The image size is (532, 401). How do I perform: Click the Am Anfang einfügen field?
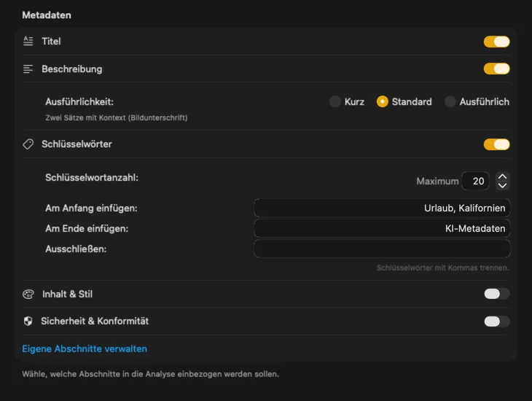(x=382, y=209)
